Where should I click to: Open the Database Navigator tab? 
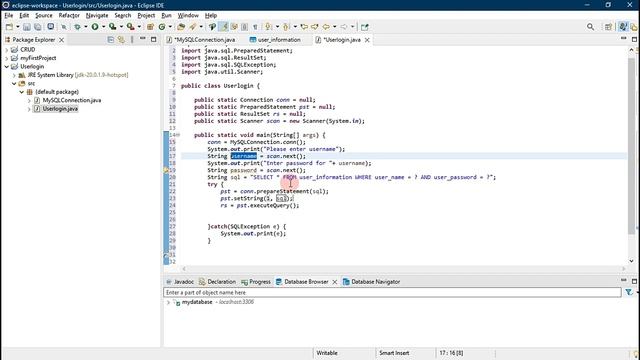point(371,282)
